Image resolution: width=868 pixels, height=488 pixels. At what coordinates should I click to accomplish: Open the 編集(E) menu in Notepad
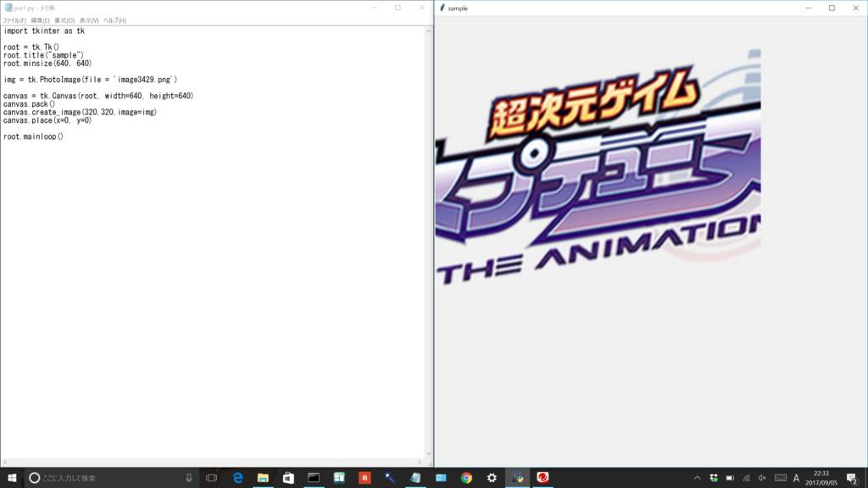40,20
